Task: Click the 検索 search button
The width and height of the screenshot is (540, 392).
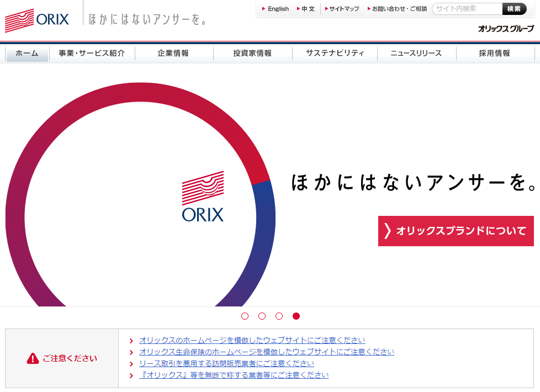Action: coord(514,9)
